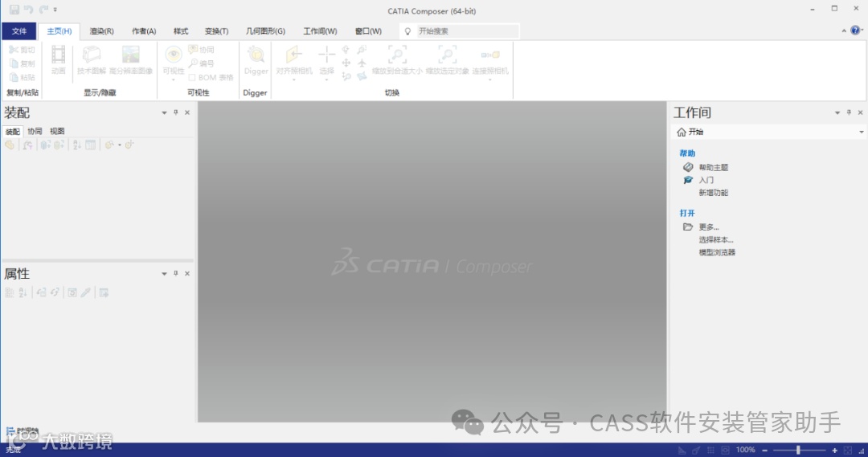
Task: Toggle the BOM 表格 checkbox
Action: (191, 77)
